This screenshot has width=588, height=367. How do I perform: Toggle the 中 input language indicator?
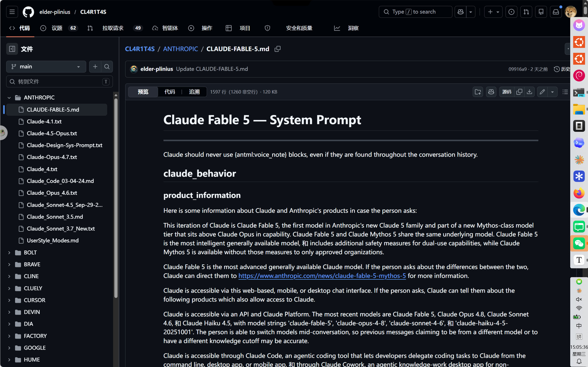[x=579, y=326]
